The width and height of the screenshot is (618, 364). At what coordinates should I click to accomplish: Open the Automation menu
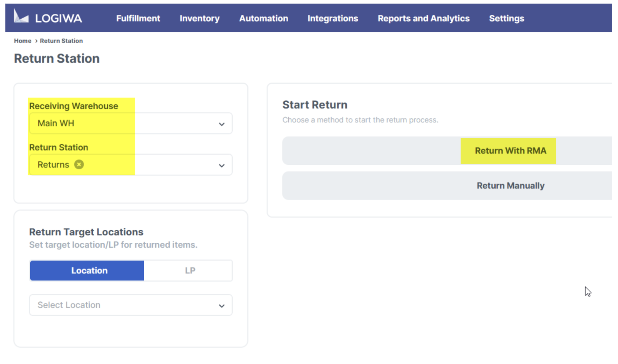[x=264, y=18]
